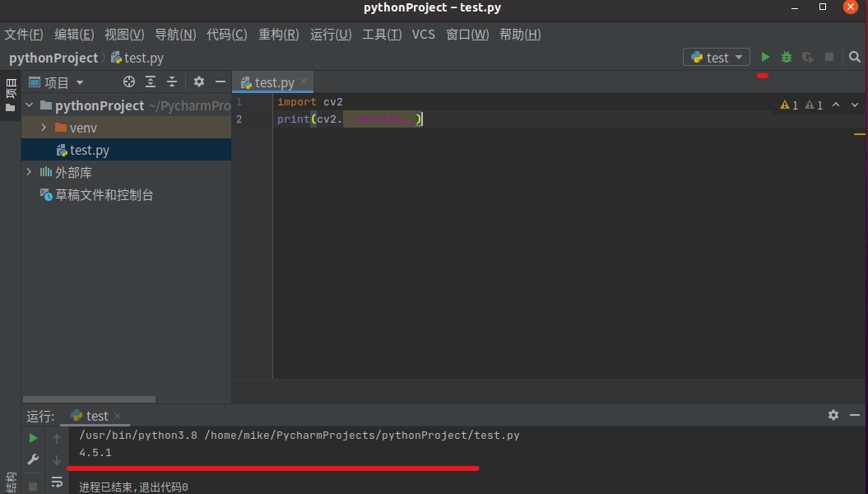The image size is (868, 494).
Task: Open the 视图(V) menu
Action: pyautogui.click(x=124, y=35)
